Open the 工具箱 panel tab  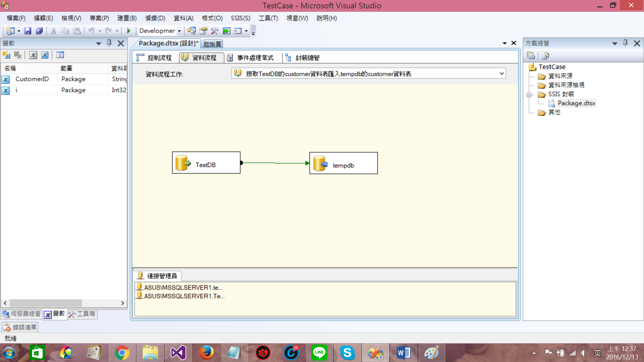pyautogui.click(x=82, y=314)
